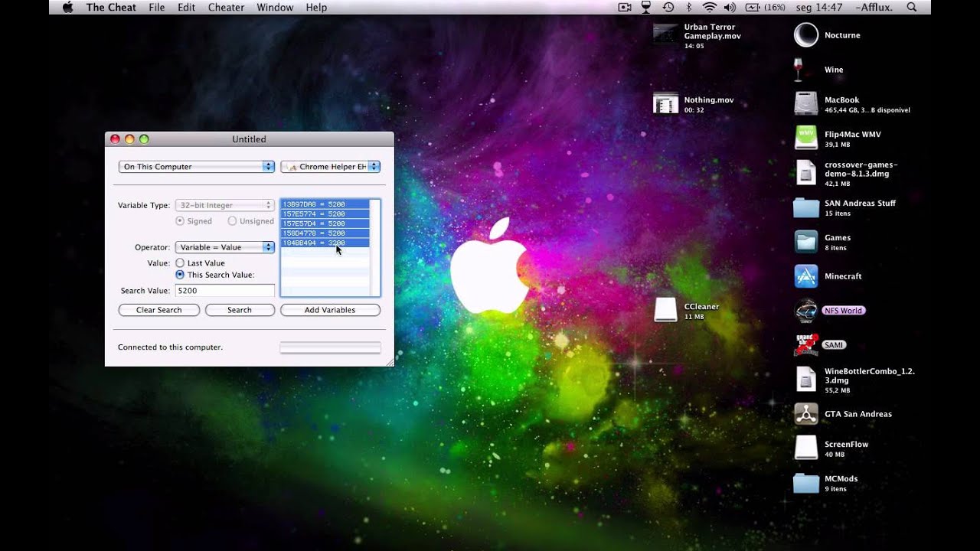Select result row 157E57D4 = 5200
Screen dimensions: 980x551
(x=325, y=223)
